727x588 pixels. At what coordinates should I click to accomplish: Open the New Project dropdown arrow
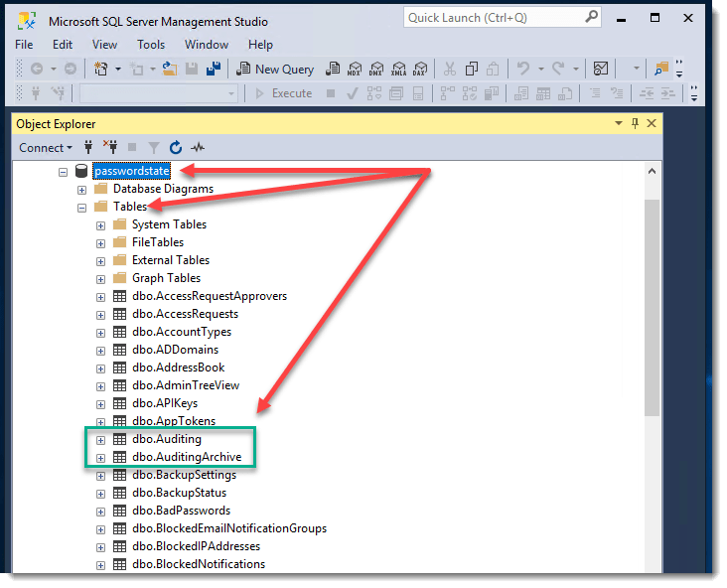[118, 70]
